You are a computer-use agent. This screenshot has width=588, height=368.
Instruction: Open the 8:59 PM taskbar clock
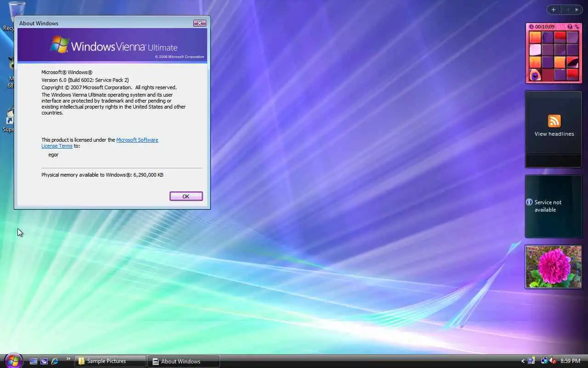pyautogui.click(x=570, y=361)
